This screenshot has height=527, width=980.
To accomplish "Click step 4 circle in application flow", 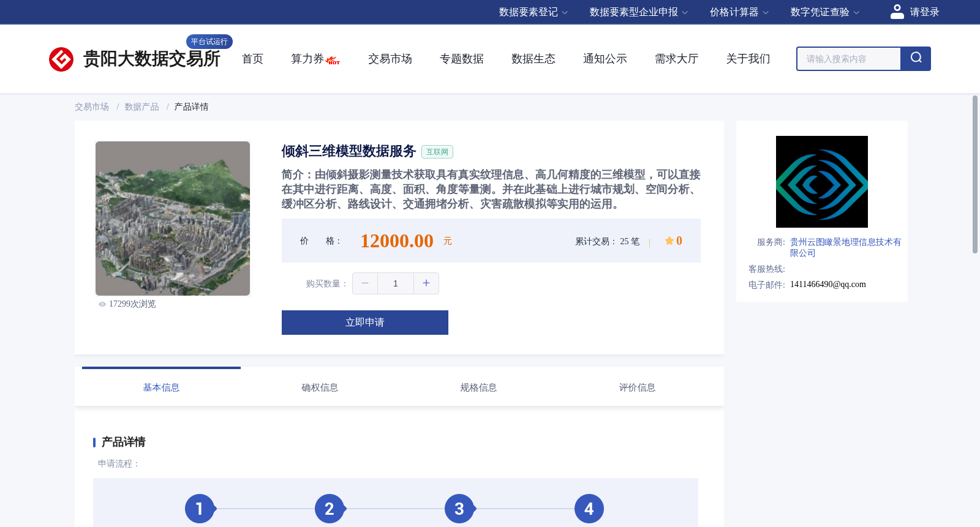I will point(589,509).
